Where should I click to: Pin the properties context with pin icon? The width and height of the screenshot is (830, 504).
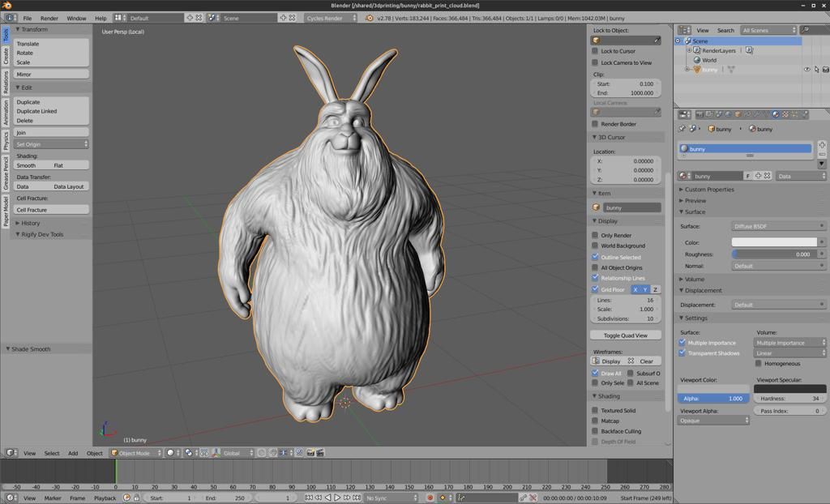682,129
